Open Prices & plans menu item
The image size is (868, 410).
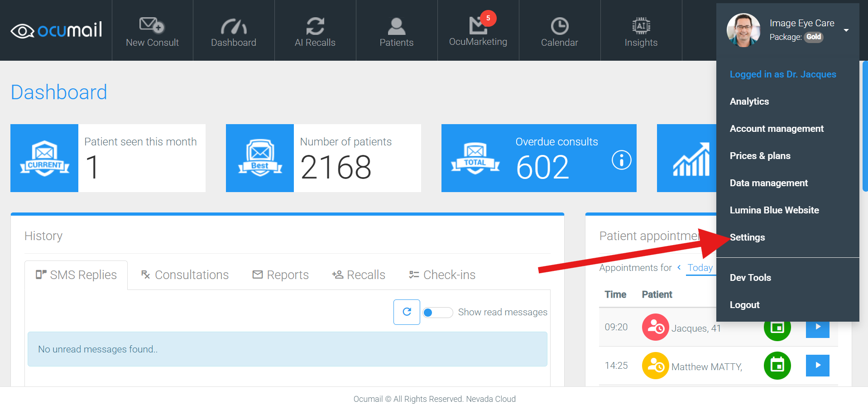tap(760, 156)
